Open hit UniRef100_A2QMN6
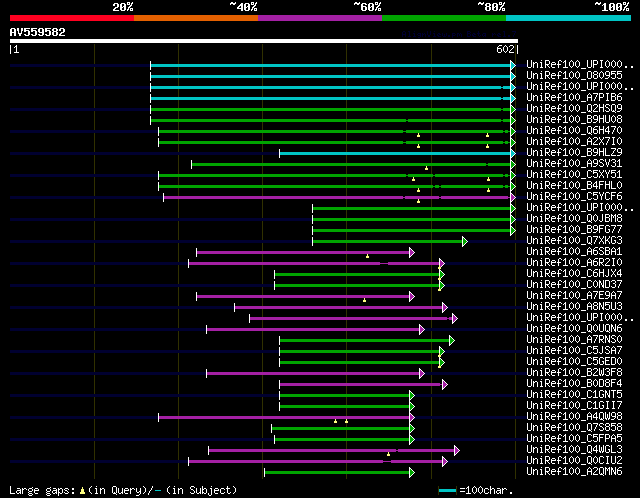The image size is (640, 498). pyautogui.click(x=574, y=472)
